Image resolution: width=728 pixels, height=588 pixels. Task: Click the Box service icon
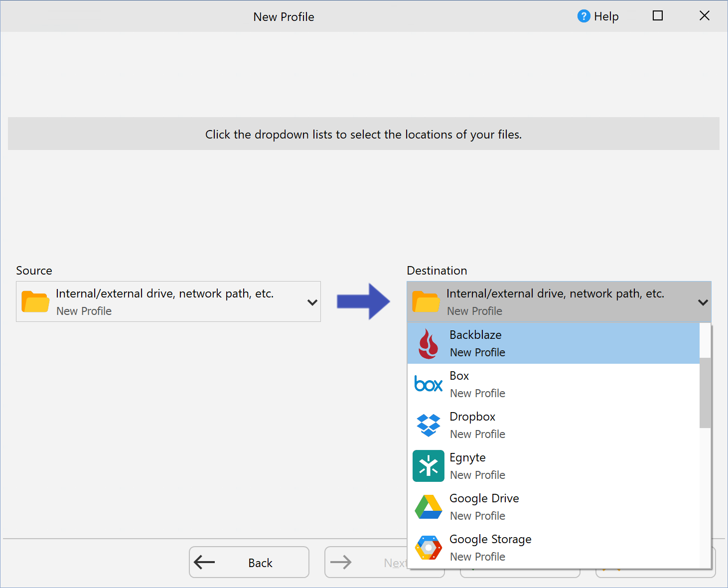coord(429,384)
